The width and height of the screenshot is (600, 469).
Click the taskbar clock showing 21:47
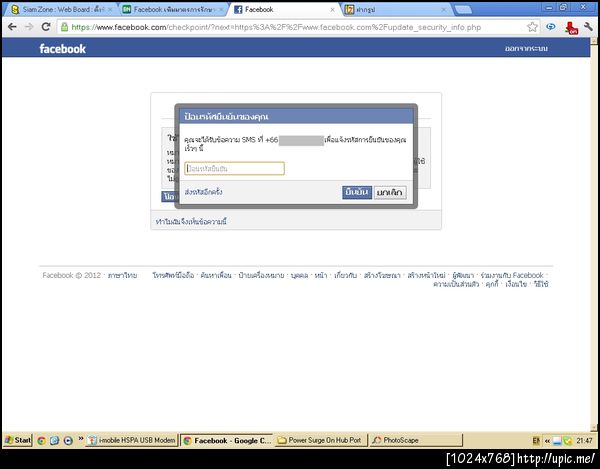584,441
